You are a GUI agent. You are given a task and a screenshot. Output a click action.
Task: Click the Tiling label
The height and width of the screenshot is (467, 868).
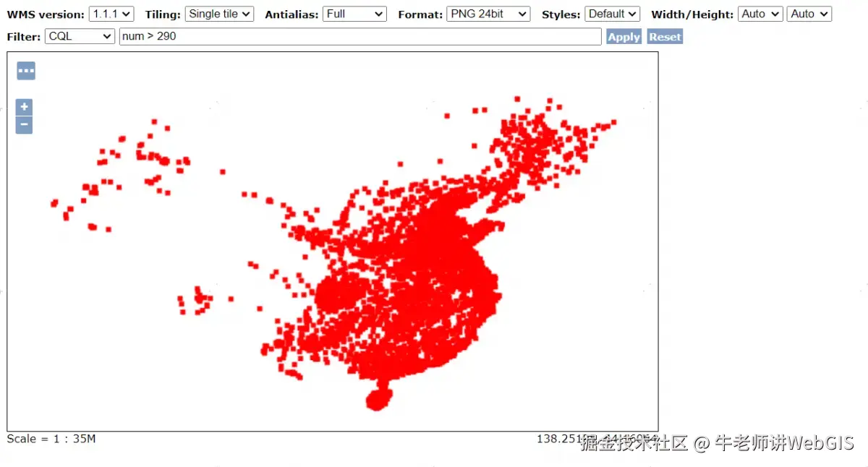click(x=163, y=14)
